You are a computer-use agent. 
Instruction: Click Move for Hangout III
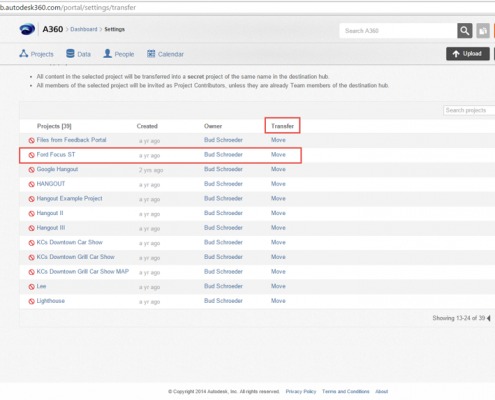pyautogui.click(x=278, y=228)
